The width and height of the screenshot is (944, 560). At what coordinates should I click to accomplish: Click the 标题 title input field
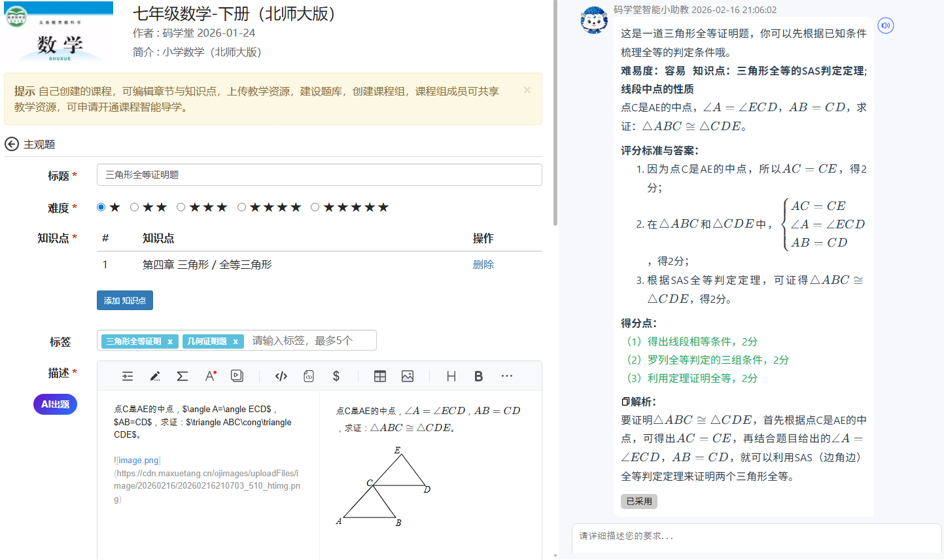pos(319,175)
